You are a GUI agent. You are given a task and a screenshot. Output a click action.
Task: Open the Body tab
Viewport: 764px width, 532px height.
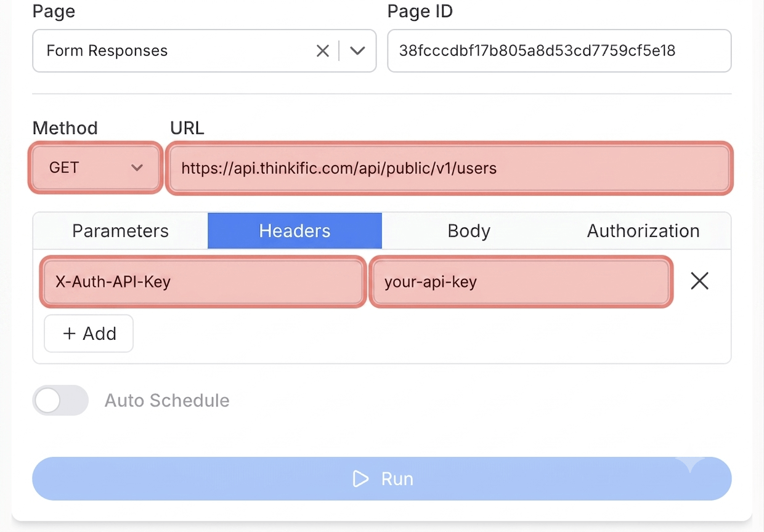coord(469,231)
